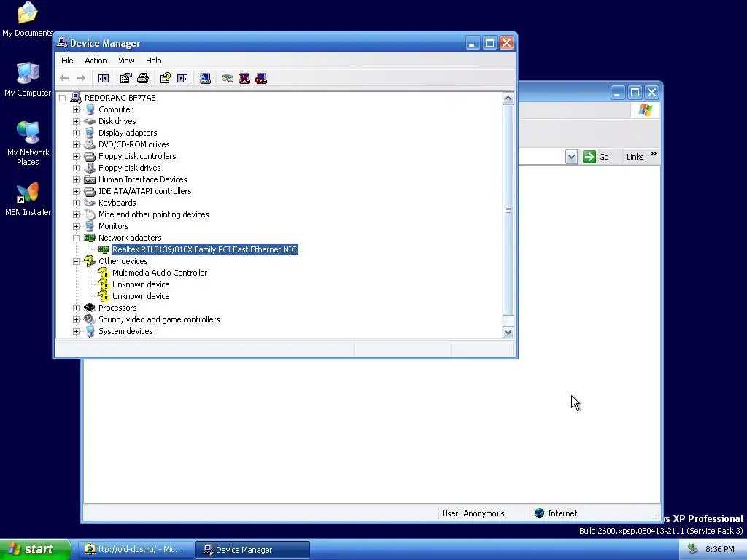Select the REDORANG-BF77A5 computer name

(x=120, y=98)
